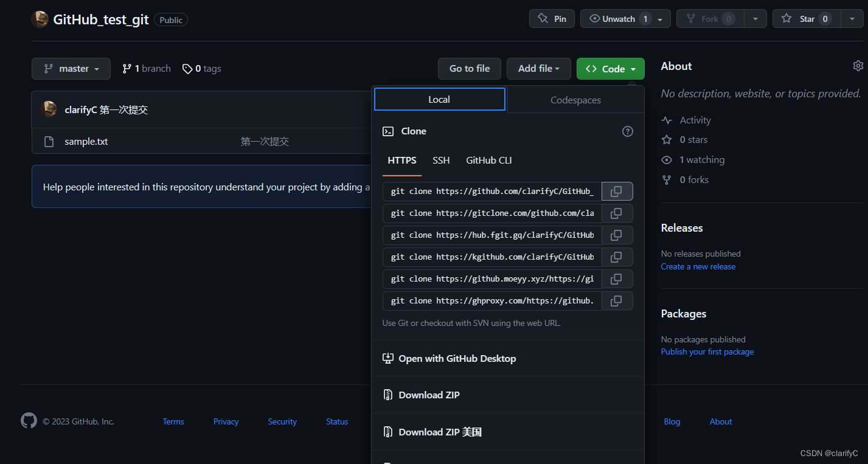Copy the ghproxy.com clone command
868x464 pixels.
(617, 301)
